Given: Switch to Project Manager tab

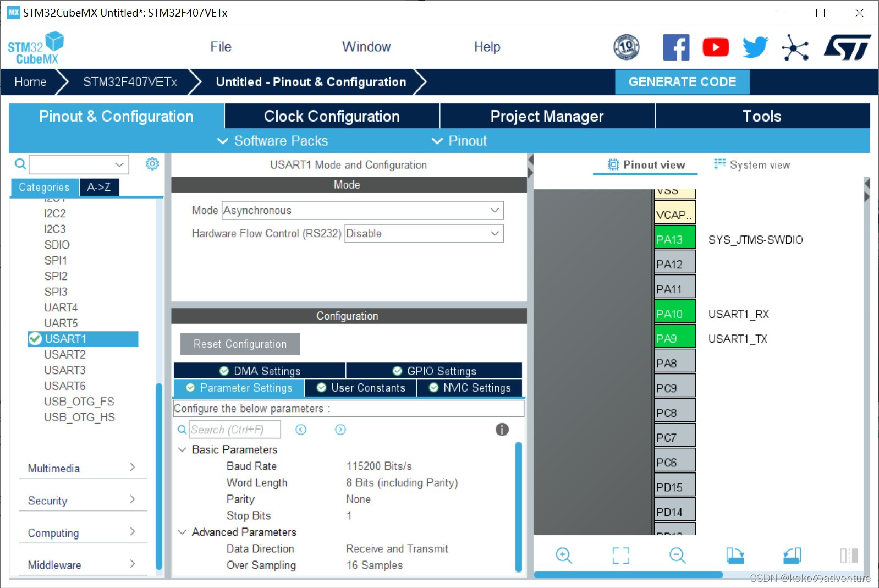Looking at the screenshot, I should [x=547, y=116].
